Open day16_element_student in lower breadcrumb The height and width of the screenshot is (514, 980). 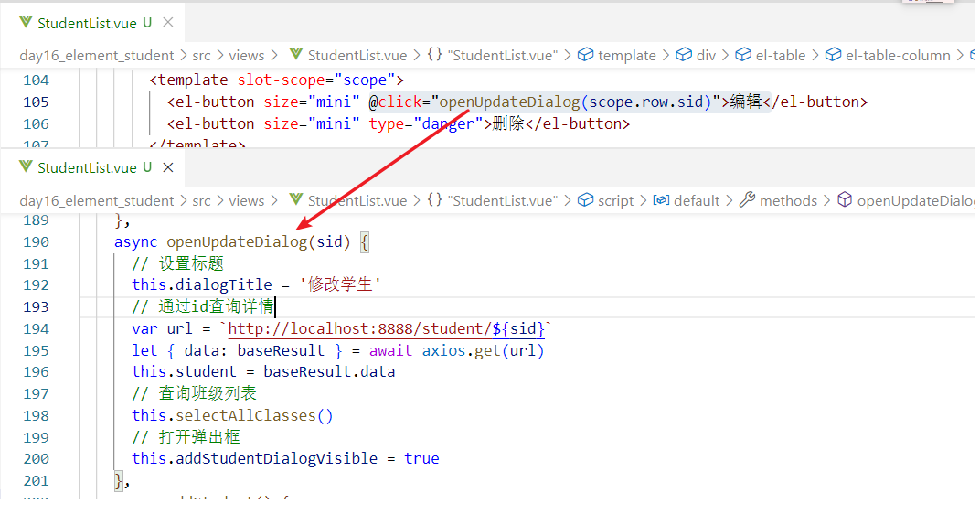pos(97,200)
